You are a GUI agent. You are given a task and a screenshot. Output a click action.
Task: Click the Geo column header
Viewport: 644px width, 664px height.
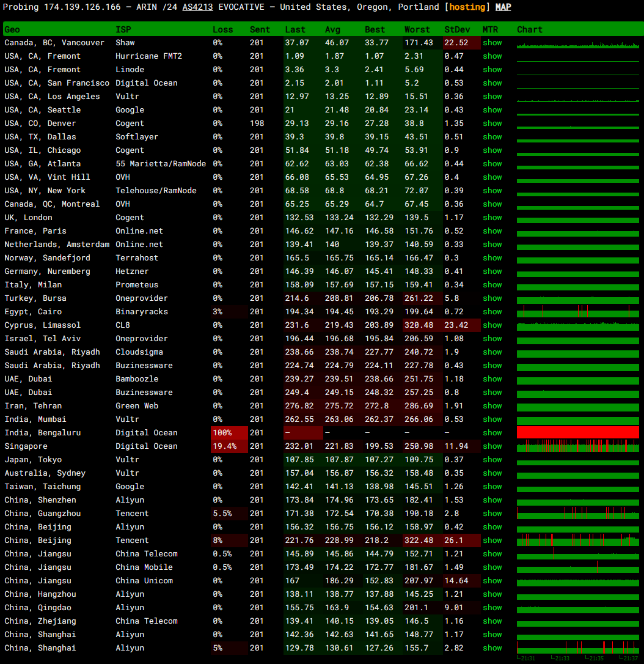point(12,29)
